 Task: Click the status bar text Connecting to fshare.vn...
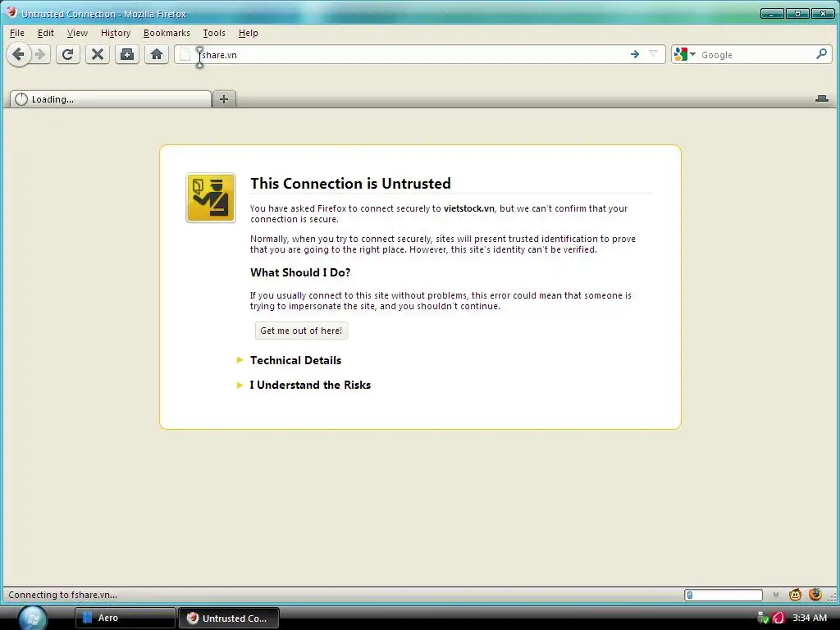[62, 595]
